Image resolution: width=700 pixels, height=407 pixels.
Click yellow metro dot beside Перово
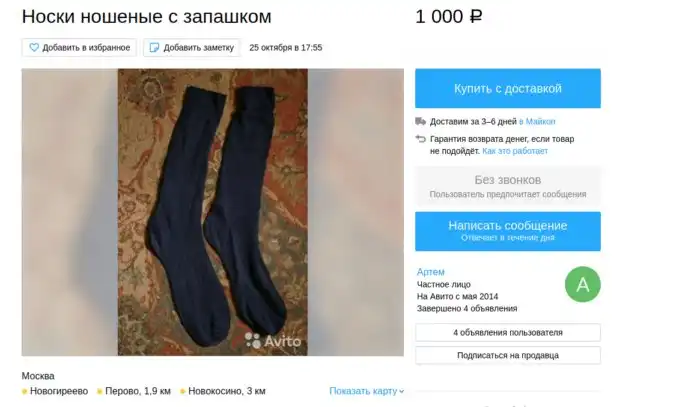coord(100,392)
